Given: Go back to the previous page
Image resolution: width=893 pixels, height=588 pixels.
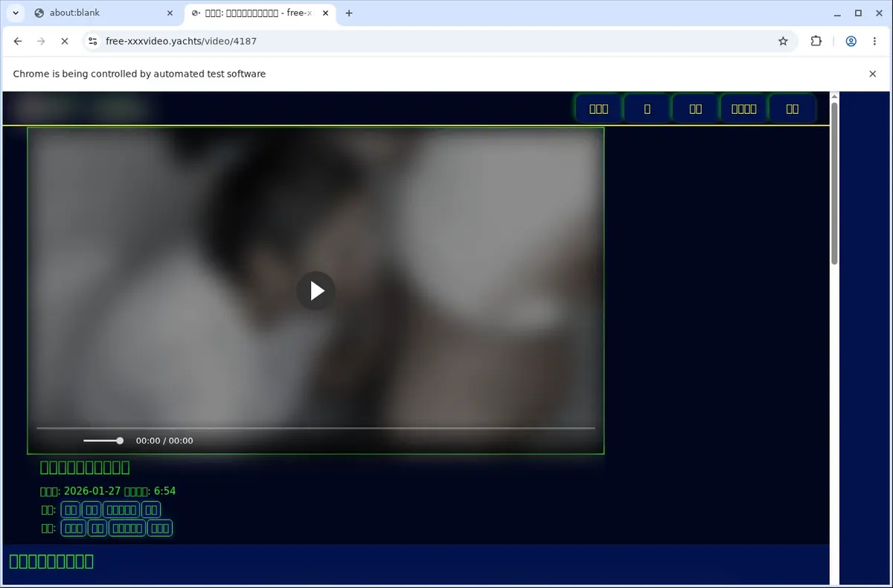Looking at the screenshot, I should point(18,41).
